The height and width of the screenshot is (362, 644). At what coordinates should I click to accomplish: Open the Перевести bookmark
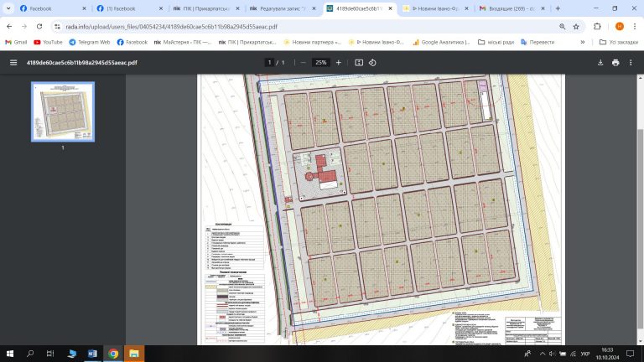[x=538, y=42]
